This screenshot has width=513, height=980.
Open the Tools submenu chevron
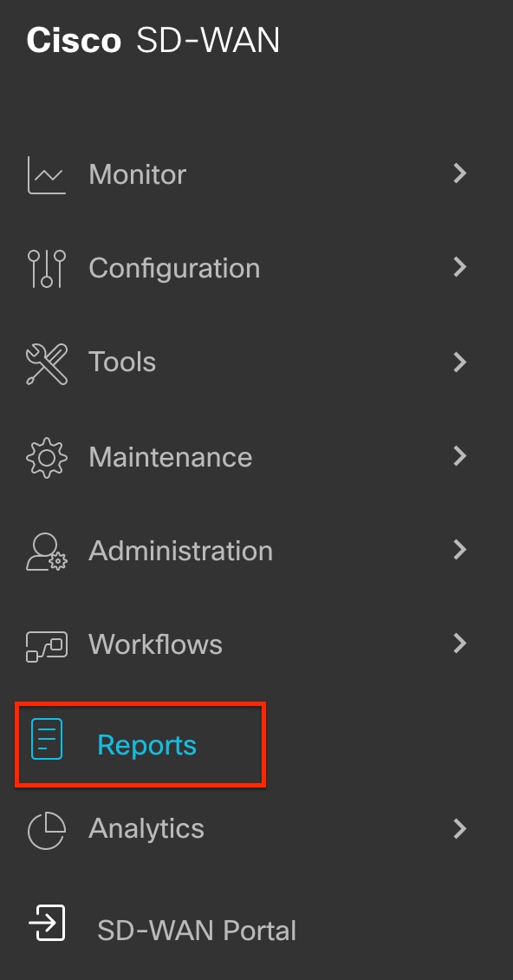[460, 362]
